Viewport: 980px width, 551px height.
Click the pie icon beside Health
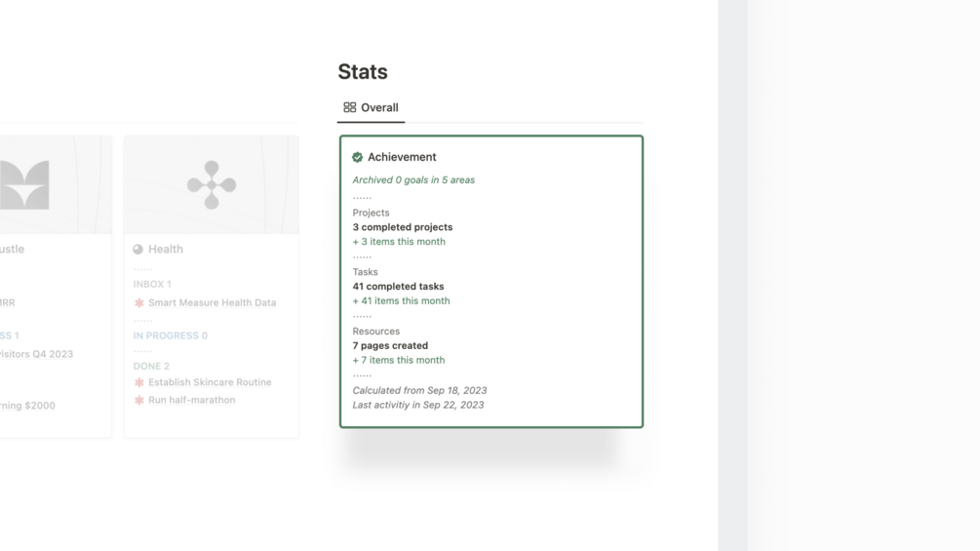click(x=138, y=250)
